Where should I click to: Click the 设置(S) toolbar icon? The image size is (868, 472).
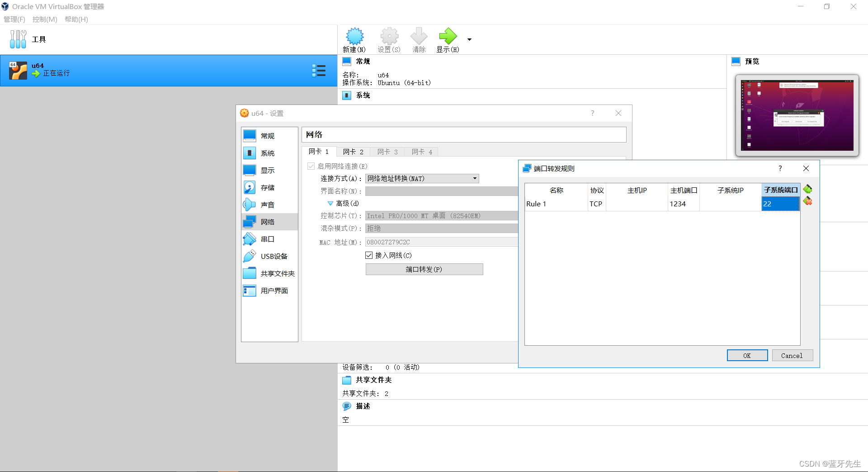click(389, 40)
